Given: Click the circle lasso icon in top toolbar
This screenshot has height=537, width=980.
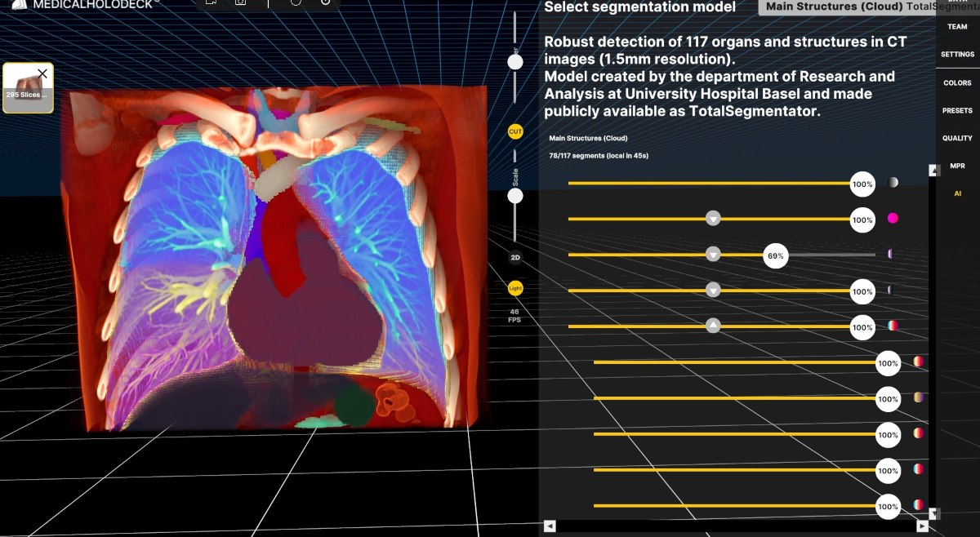Looking at the screenshot, I should pos(296,3).
